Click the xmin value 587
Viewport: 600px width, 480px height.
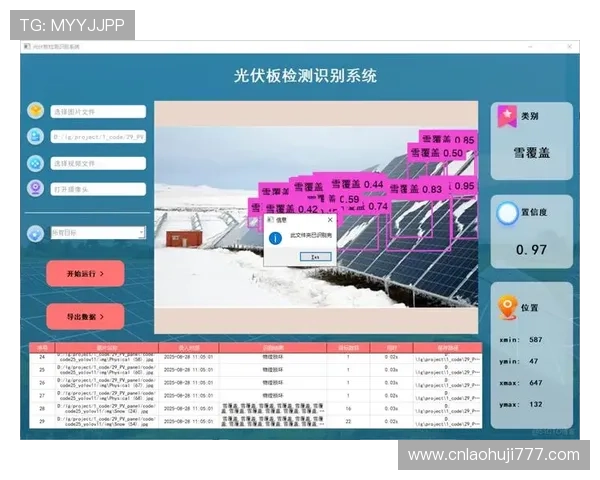pos(536,340)
